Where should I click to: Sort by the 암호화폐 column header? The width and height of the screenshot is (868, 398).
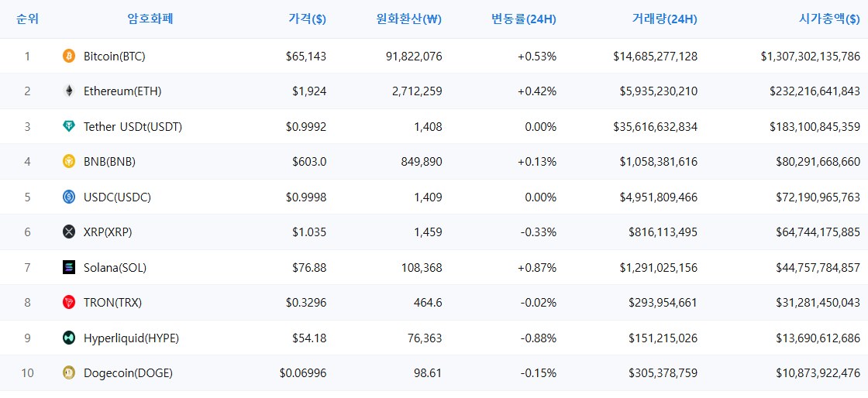(150, 19)
